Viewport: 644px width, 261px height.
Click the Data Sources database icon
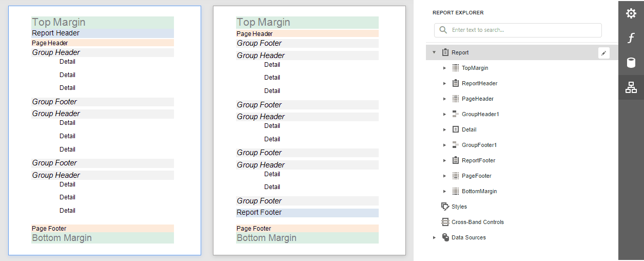point(445,237)
